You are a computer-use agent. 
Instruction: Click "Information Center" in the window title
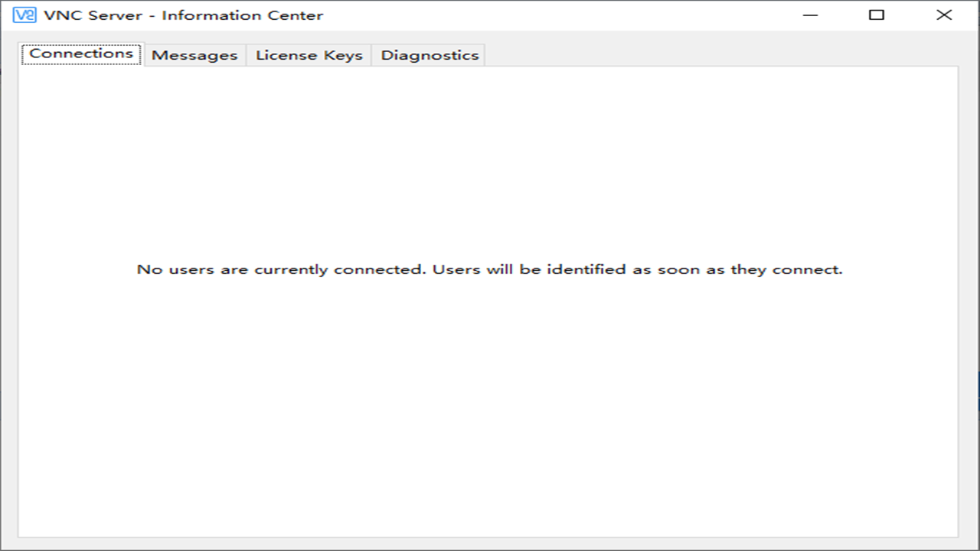242,15
